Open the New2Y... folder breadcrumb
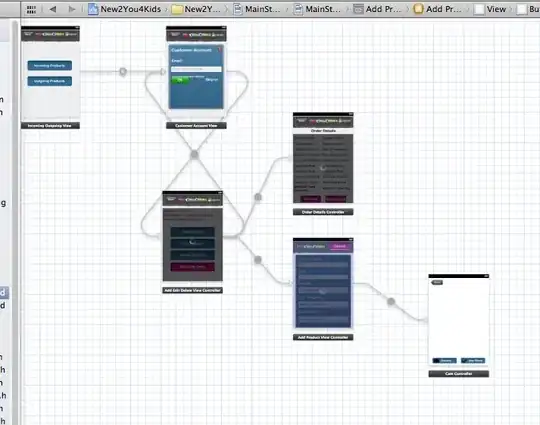This screenshot has height=425, width=540. pos(196,9)
